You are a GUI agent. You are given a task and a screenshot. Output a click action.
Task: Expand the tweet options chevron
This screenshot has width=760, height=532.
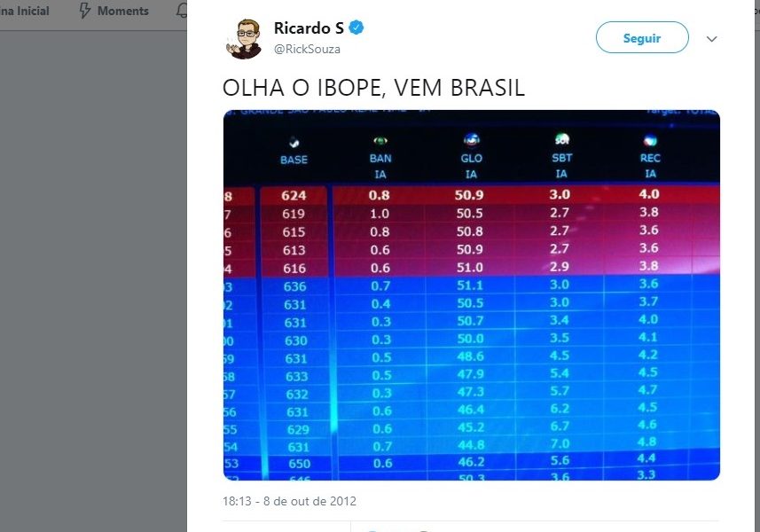[711, 39]
